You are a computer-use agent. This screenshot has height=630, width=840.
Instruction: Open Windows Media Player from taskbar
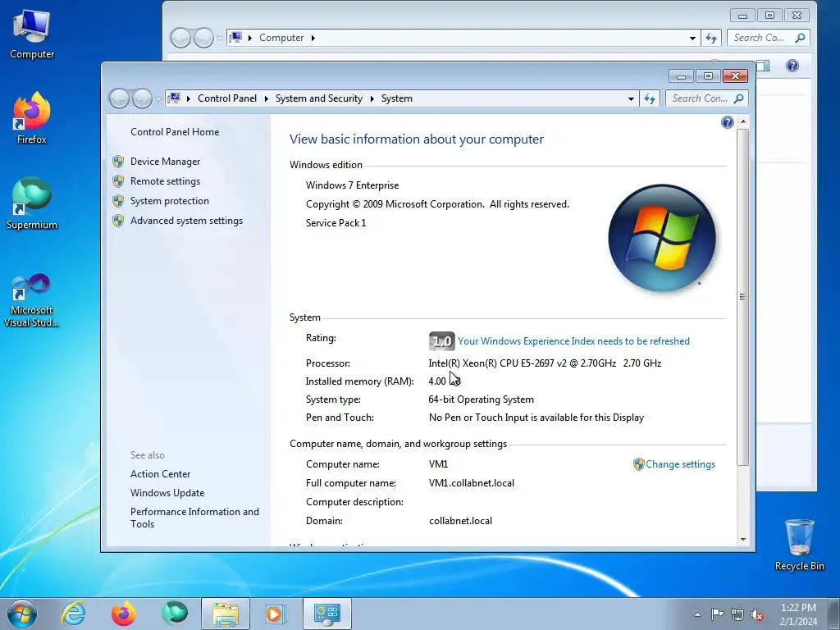click(x=276, y=614)
